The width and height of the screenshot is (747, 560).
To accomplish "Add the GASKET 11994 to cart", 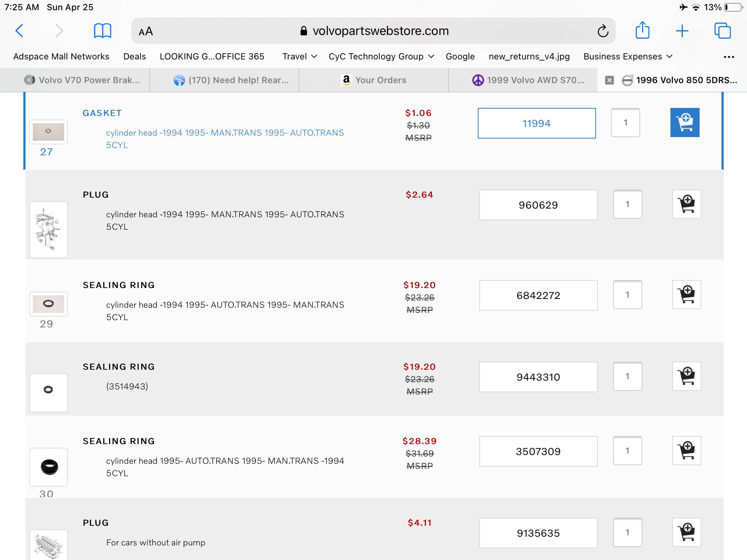I will pyautogui.click(x=685, y=122).
